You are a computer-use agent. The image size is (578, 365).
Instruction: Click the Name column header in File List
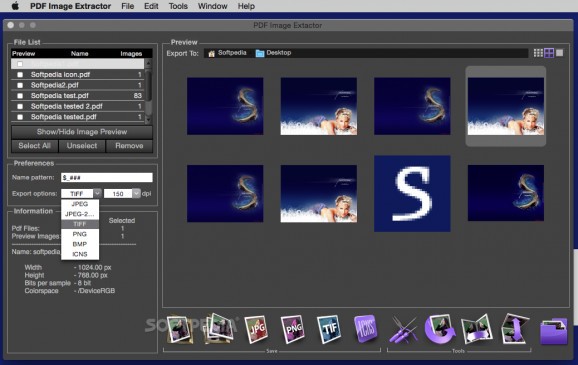80,54
